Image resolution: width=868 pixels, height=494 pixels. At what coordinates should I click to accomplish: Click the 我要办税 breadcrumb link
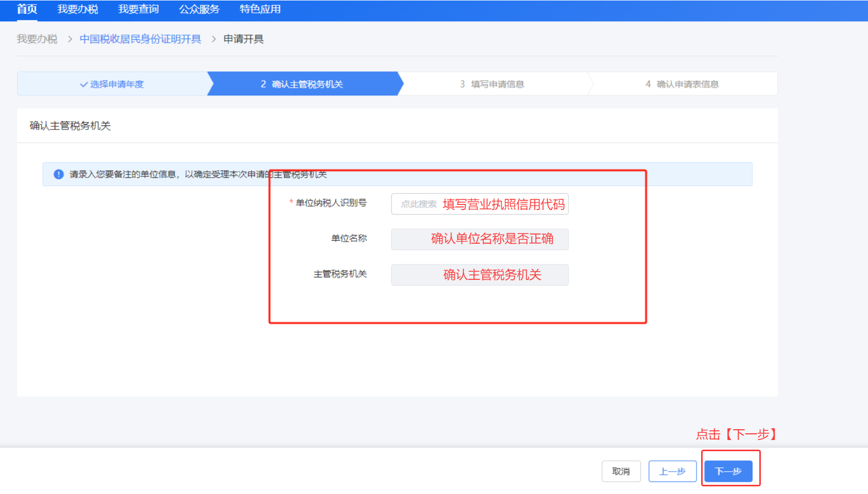[x=37, y=39]
